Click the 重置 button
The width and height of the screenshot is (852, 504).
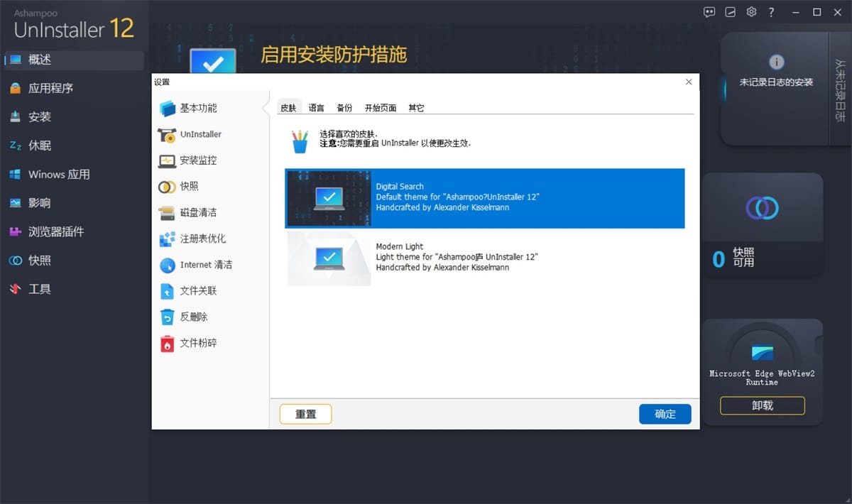pyautogui.click(x=305, y=415)
